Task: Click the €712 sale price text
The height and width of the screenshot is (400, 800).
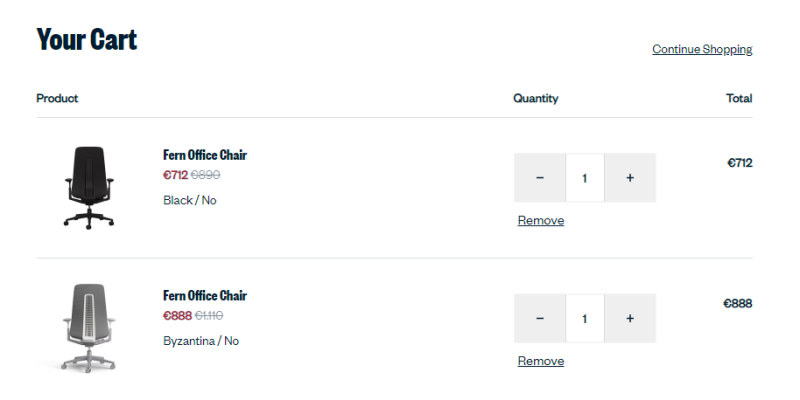Action: coord(176,175)
